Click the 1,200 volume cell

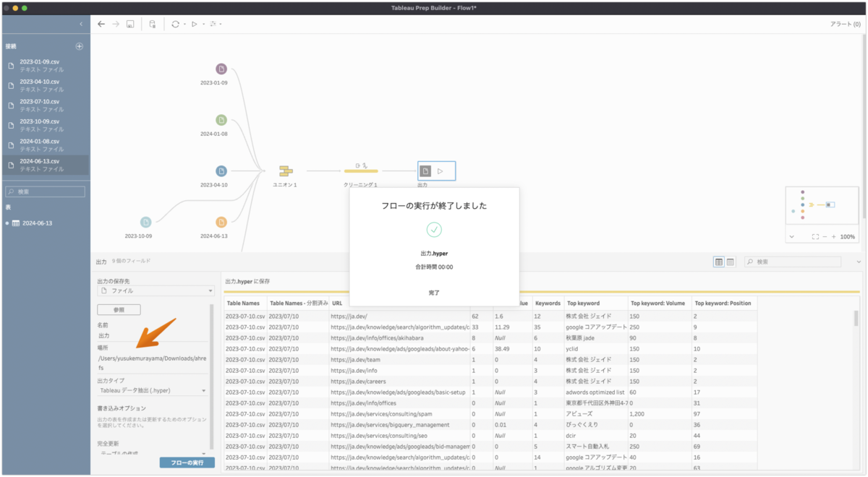click(x=659, y=413)
